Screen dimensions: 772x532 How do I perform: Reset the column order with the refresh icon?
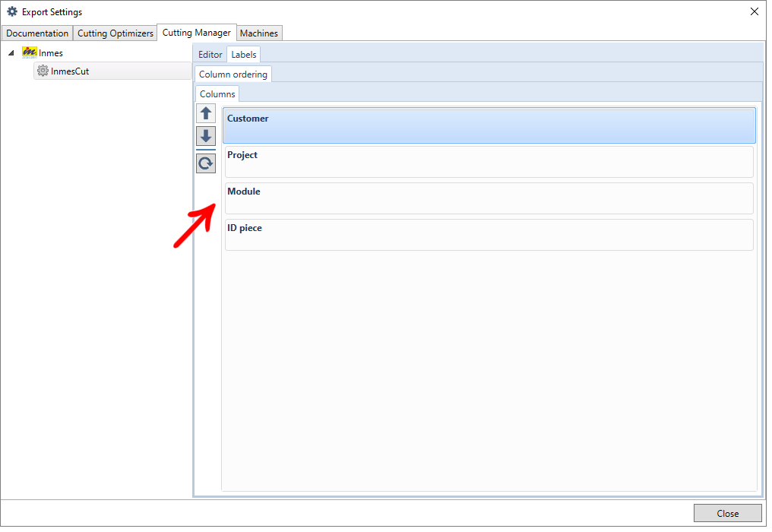coord(206,163)
